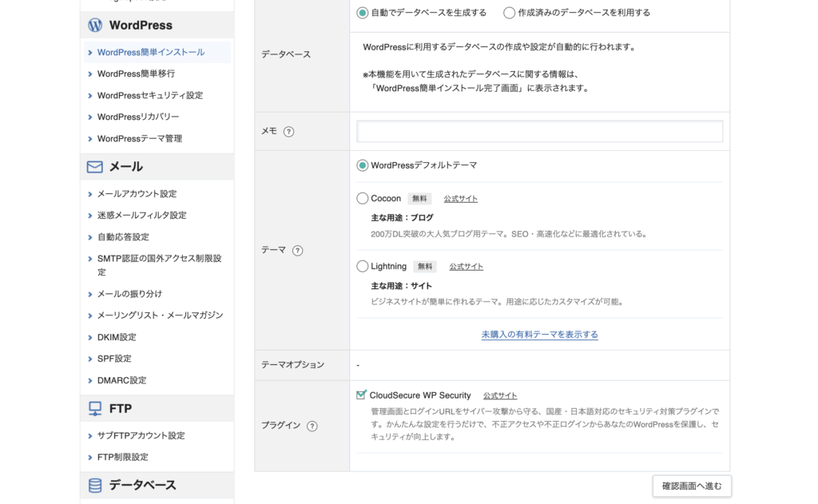818x504 pixels.
Task: Open FTP制限設定 menu item
Action: click(123, 457)
